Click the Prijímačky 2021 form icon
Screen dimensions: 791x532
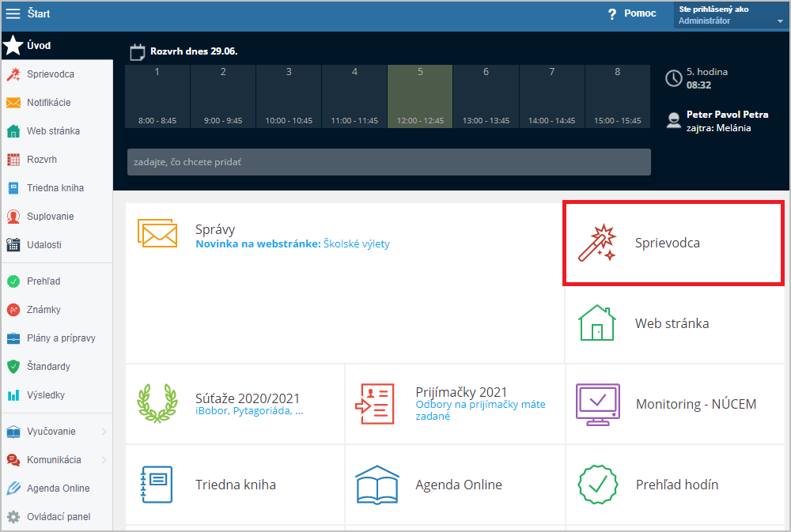point(374,404)
